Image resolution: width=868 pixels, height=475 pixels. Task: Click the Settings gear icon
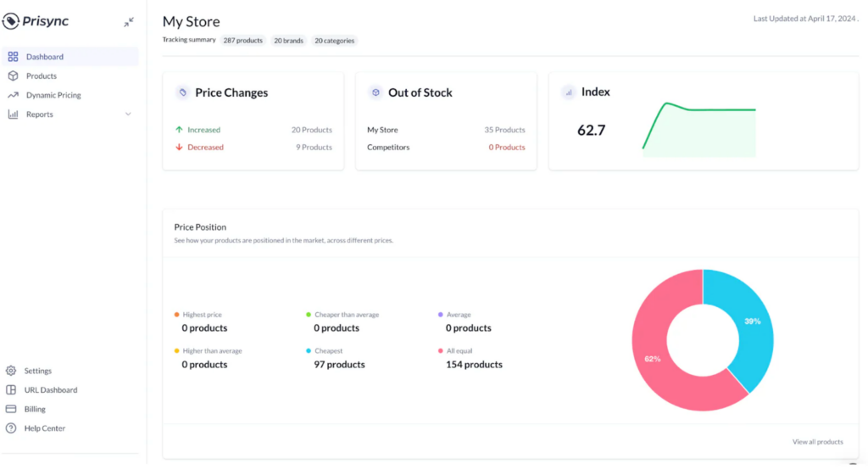pos(11,371)
